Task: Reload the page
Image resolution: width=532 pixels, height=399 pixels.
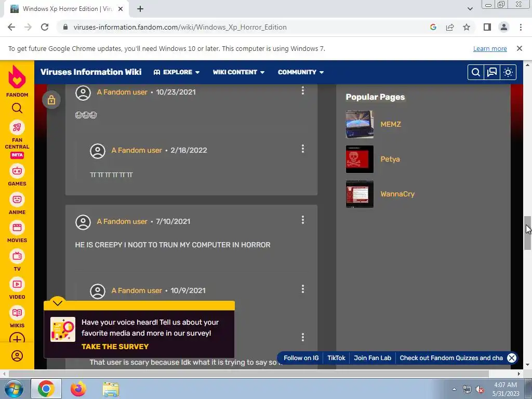Action: tap(45, 27)
